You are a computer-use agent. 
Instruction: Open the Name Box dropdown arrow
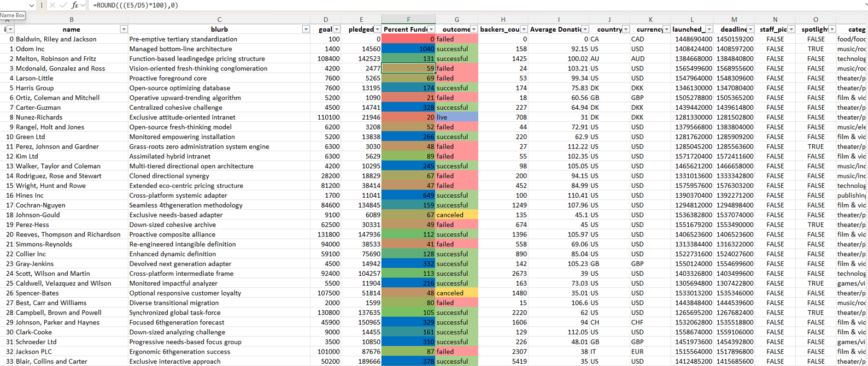(31, 5)
